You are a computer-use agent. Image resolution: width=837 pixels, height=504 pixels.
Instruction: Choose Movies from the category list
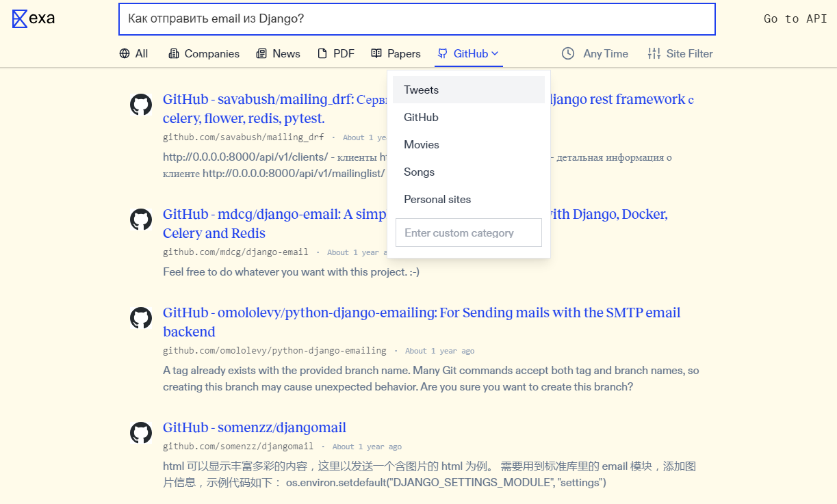click(469, 144)
